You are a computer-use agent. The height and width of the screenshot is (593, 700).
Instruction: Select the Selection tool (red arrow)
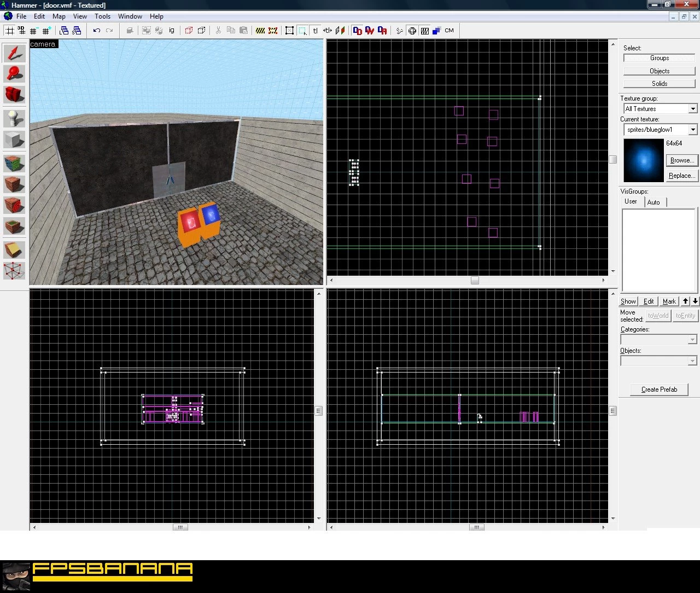pos(14,53)
